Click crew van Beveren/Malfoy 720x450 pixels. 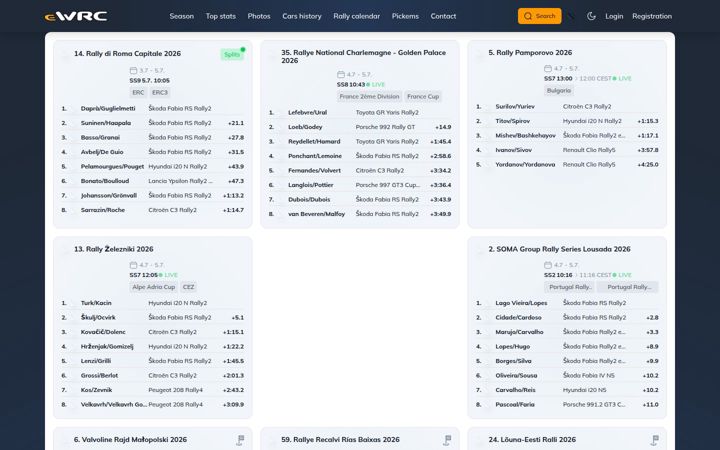[316, 214]
